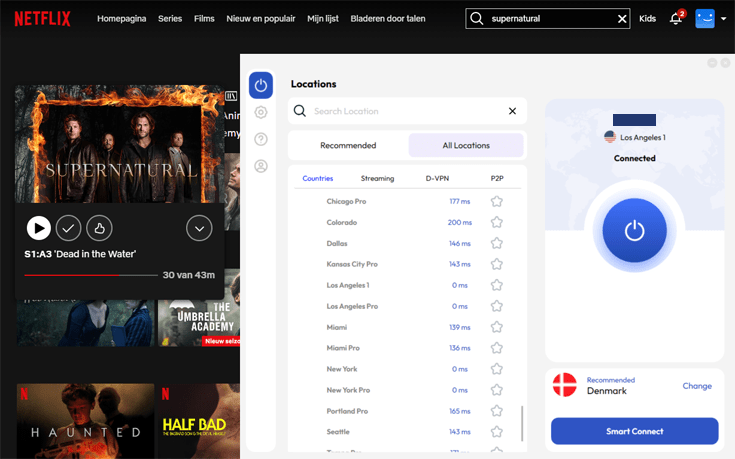Select Colorado location
This screenshot has height=459, width=735.
coord(342,222)
